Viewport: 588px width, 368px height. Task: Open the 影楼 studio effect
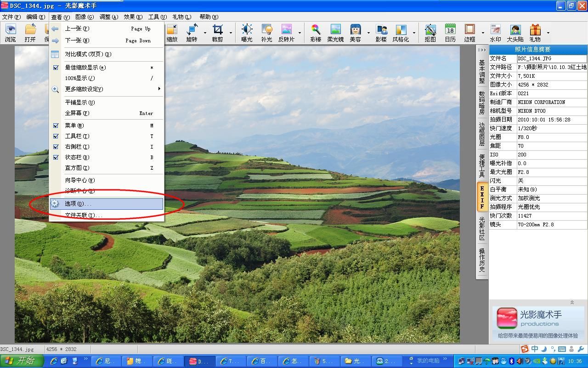381,33
